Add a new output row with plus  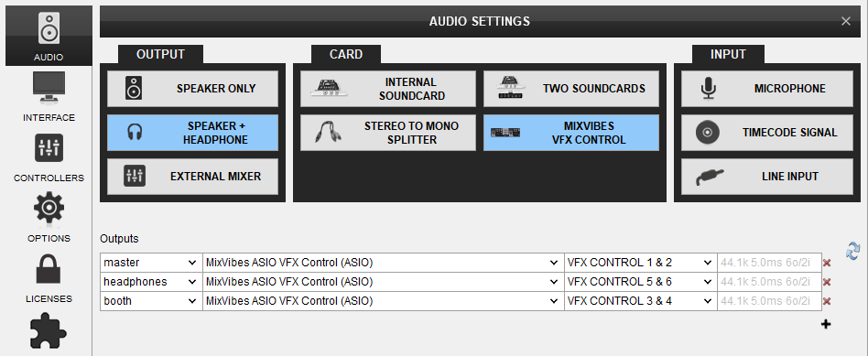click(826, 324)
